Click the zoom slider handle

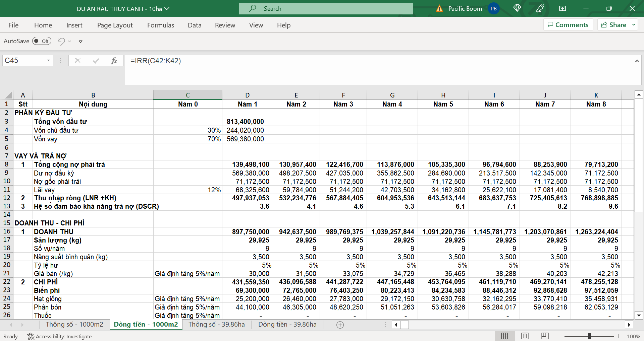coord(589,336)
